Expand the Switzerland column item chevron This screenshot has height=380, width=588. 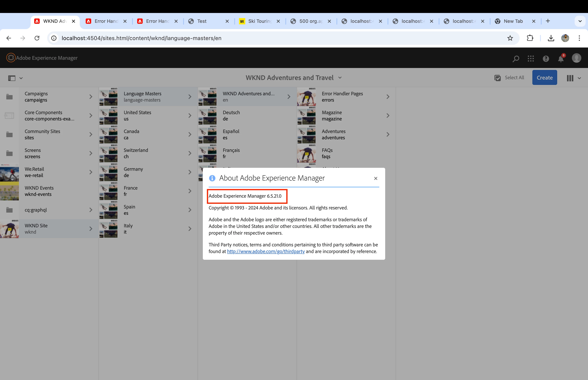[x=190, y=153]
